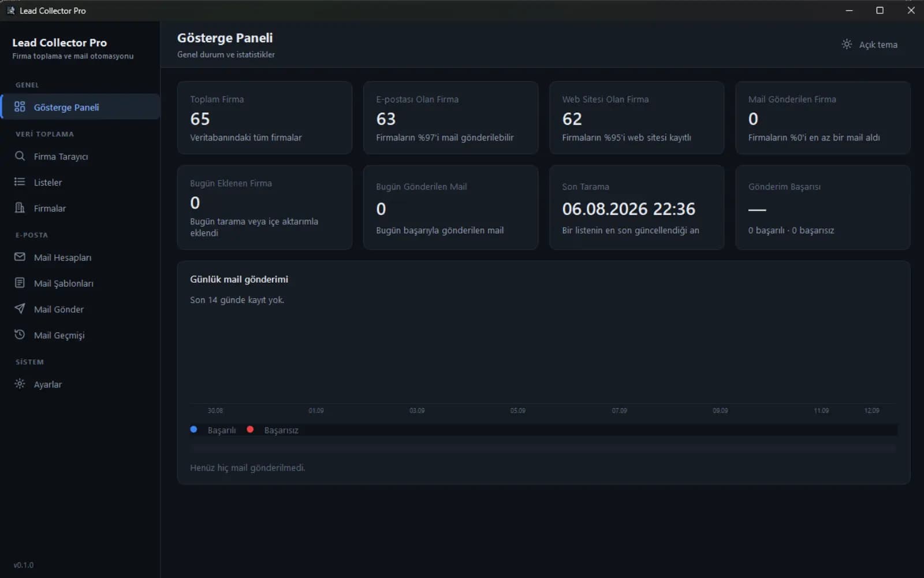Open Mail Hesapları from the sidebar
Screen dimensions: 924x578
point(80,257)
